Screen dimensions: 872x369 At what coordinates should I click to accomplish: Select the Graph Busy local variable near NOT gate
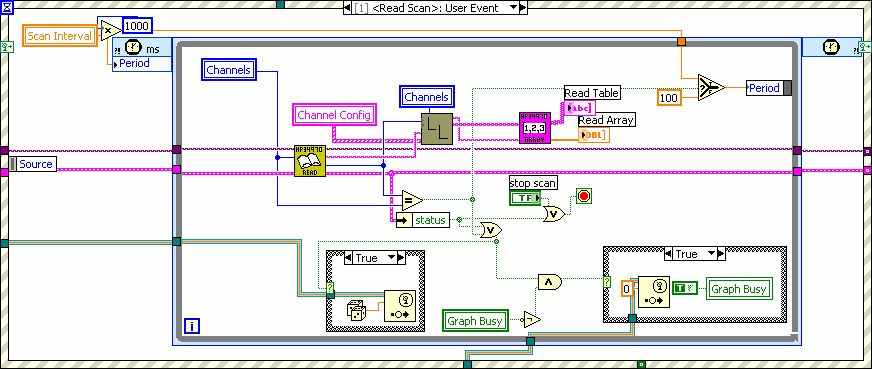pyautogui.click(x=475, y=321)
